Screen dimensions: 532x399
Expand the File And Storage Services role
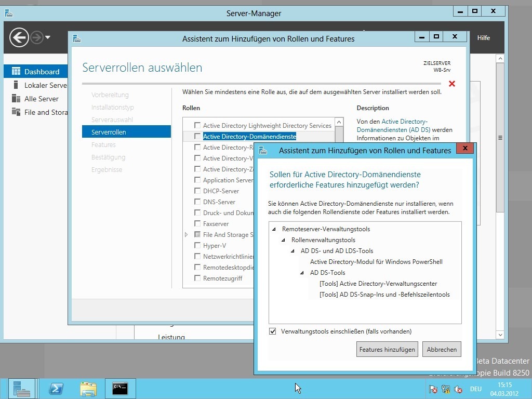(187, 234)
